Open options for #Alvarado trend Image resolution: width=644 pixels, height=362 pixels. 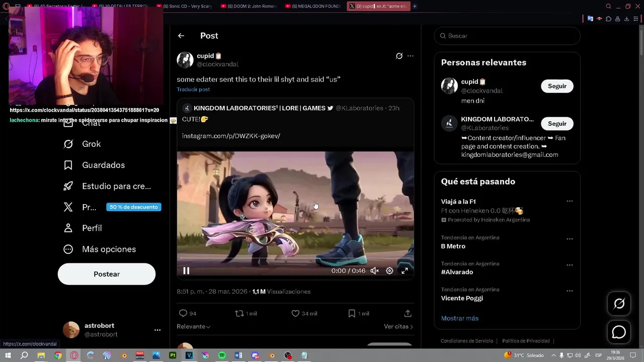click(x=570, y=265)
